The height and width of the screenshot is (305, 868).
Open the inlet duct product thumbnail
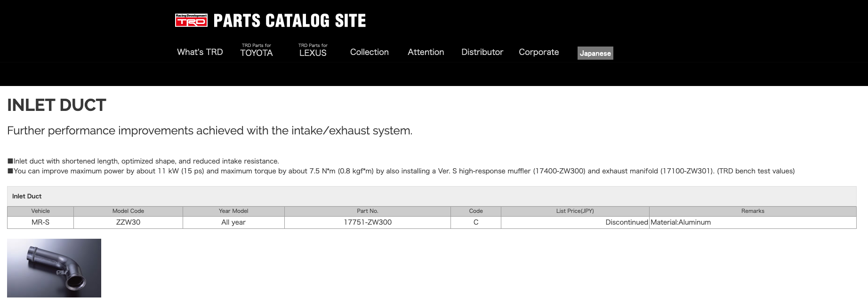(54, 268)
